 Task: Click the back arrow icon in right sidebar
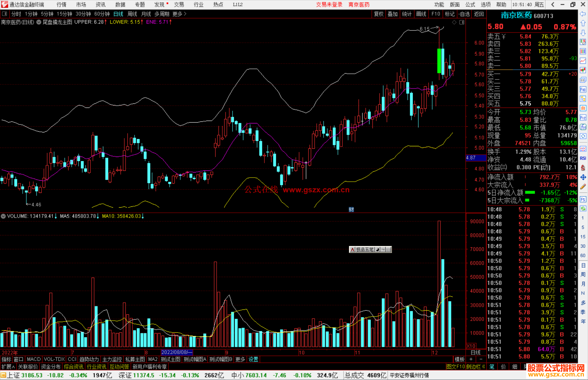tap(583, 14)
